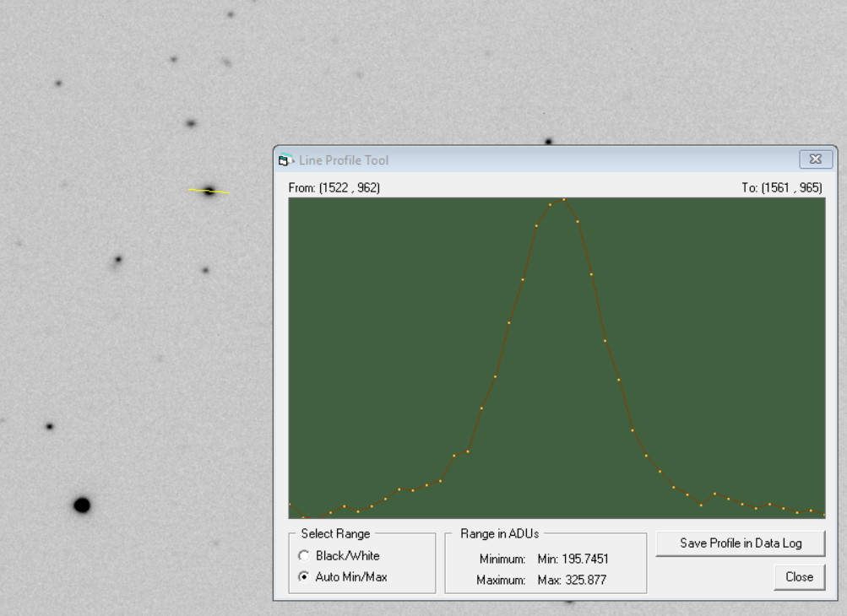Enable the Auto Min/Max range option
847x616 pixels.
pyautogui.click(x=304, y=577)
